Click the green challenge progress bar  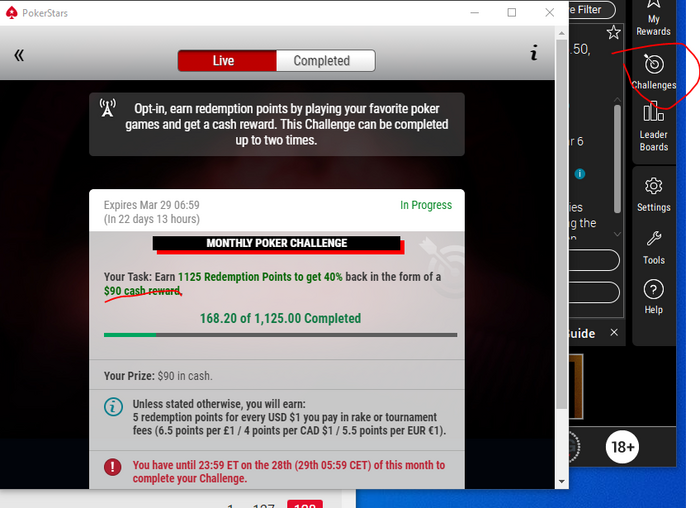[280, 335]
